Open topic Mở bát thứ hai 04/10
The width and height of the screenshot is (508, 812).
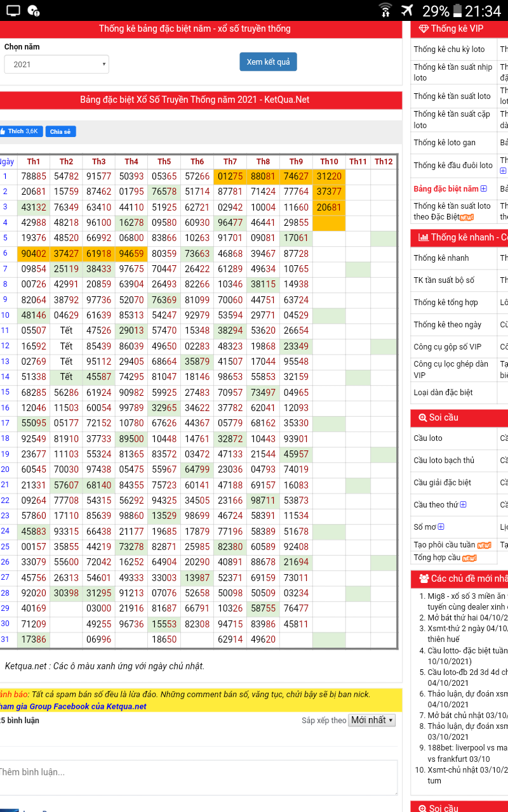coord(467,618)
